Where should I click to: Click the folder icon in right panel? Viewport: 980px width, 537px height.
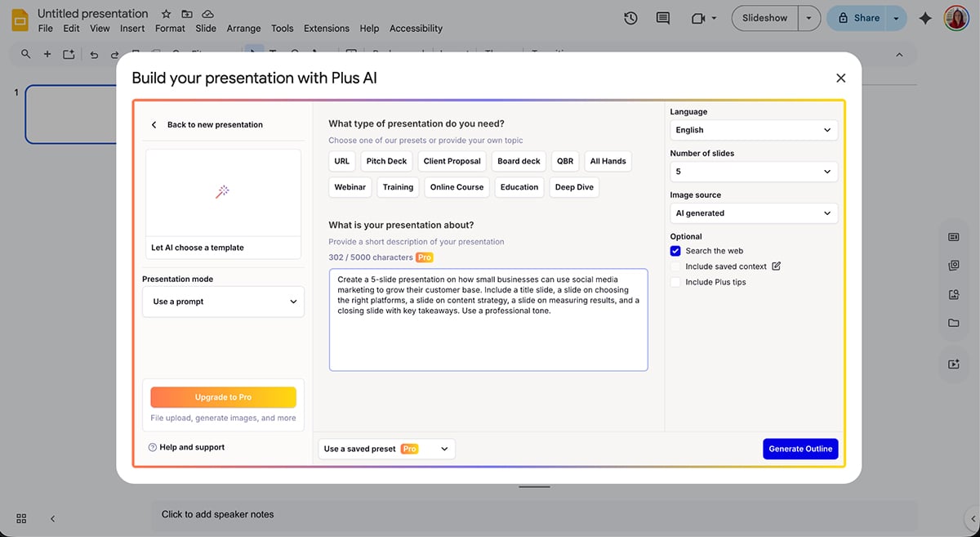click(x=953, y=323)
